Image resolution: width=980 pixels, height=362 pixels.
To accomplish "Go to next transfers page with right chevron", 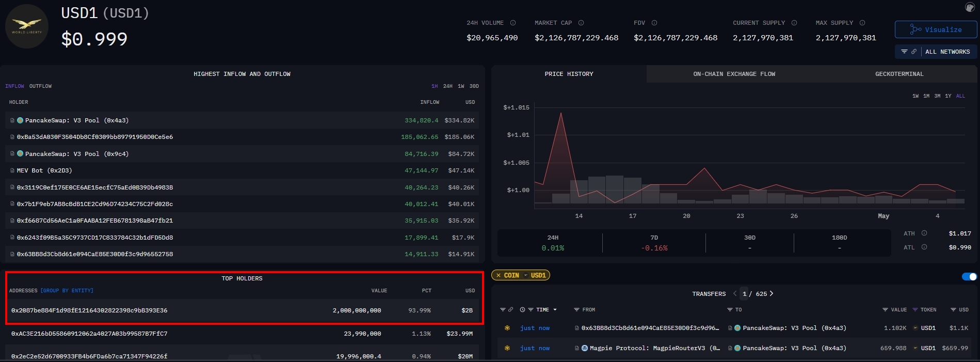I will pos(772,293).
